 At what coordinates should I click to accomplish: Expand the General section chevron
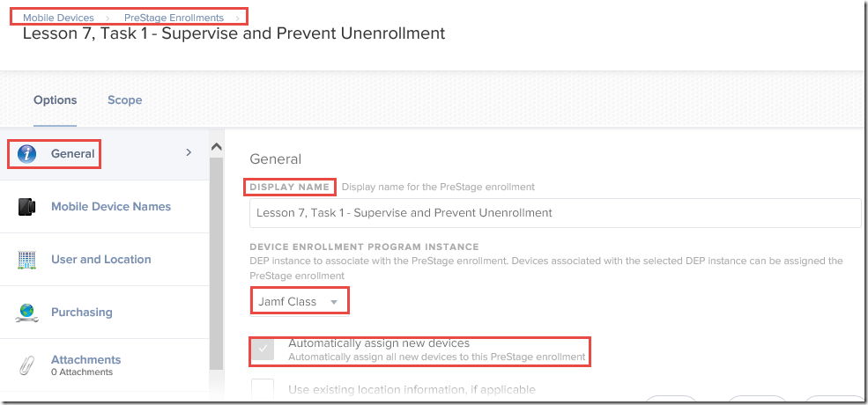pyautogui.click(x=189, y=152)
